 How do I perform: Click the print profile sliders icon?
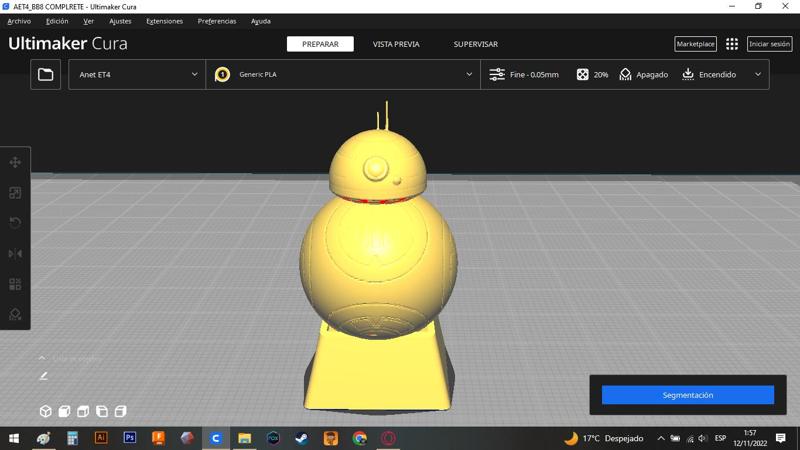(x=497, y=74)
